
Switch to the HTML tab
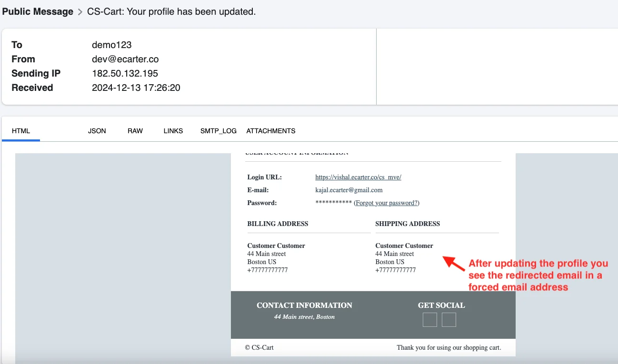(21, 131)
